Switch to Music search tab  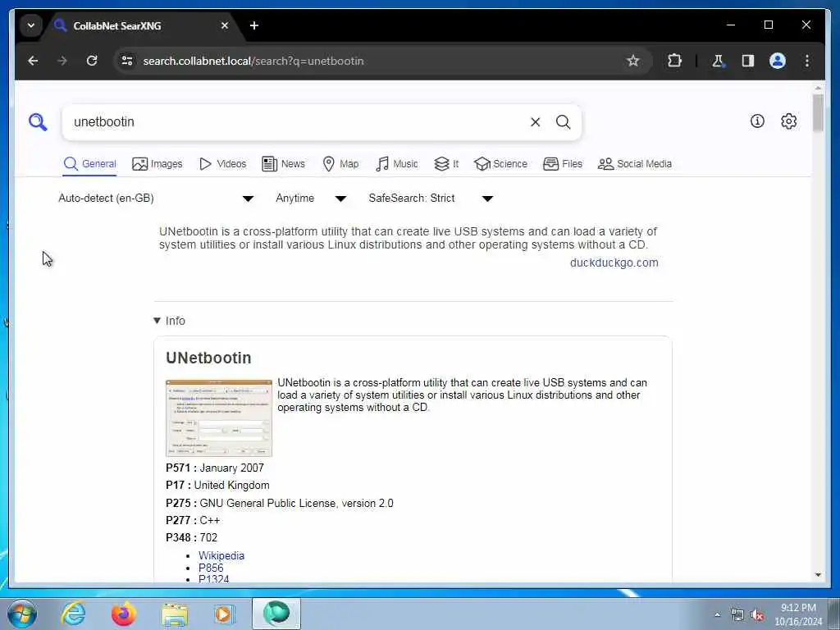coord(397,164)
